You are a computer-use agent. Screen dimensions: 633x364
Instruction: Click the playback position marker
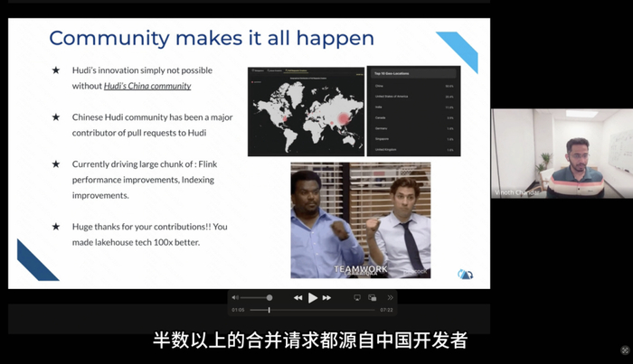click(269, 310)
